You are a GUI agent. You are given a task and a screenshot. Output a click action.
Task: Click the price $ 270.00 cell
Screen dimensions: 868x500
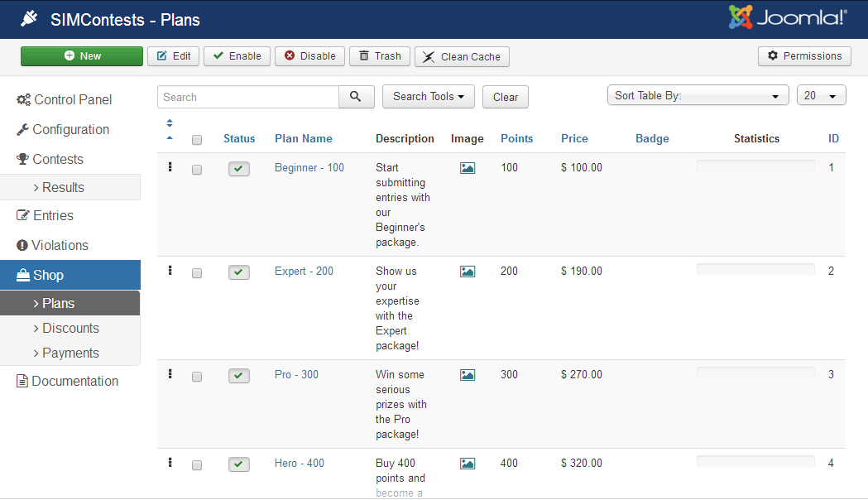point(581,375)
